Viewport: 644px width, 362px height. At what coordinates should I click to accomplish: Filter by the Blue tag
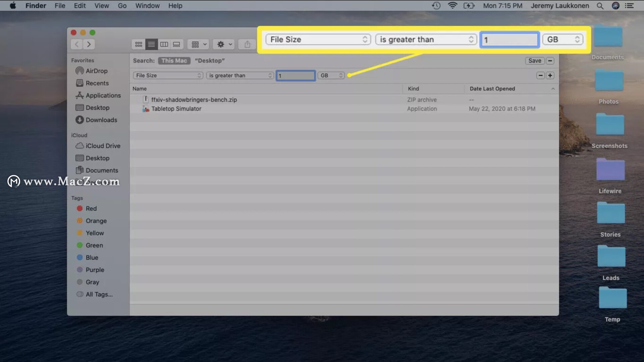[x=88, y=257]
